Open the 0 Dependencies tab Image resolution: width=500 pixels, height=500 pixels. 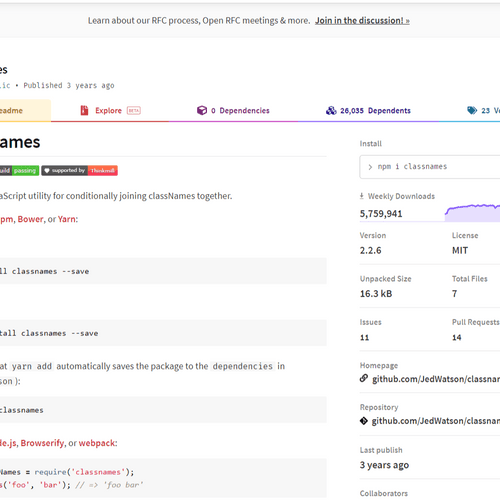point(233,111)
